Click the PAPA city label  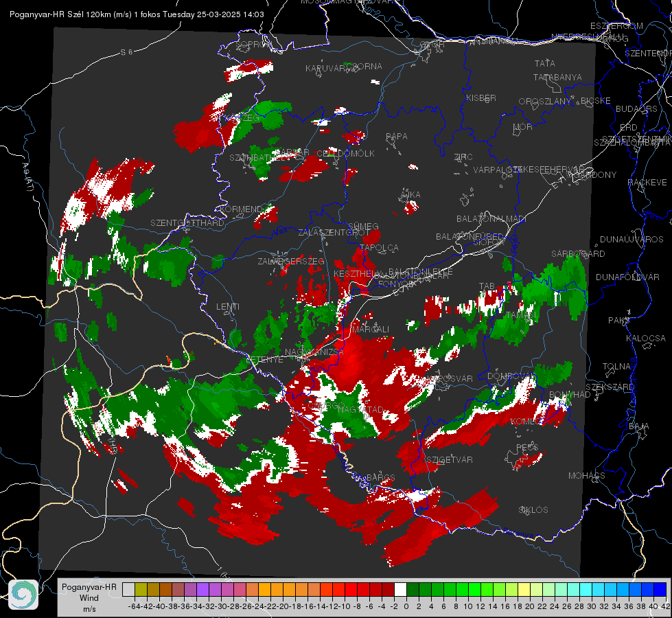[x=397, y=136]
